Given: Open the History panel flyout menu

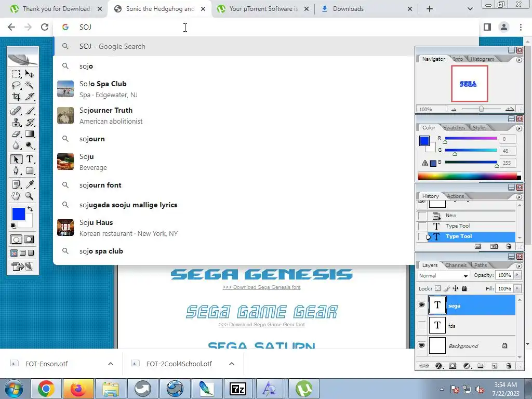Looking at the screenshot, I should click(x=519, y=197).
